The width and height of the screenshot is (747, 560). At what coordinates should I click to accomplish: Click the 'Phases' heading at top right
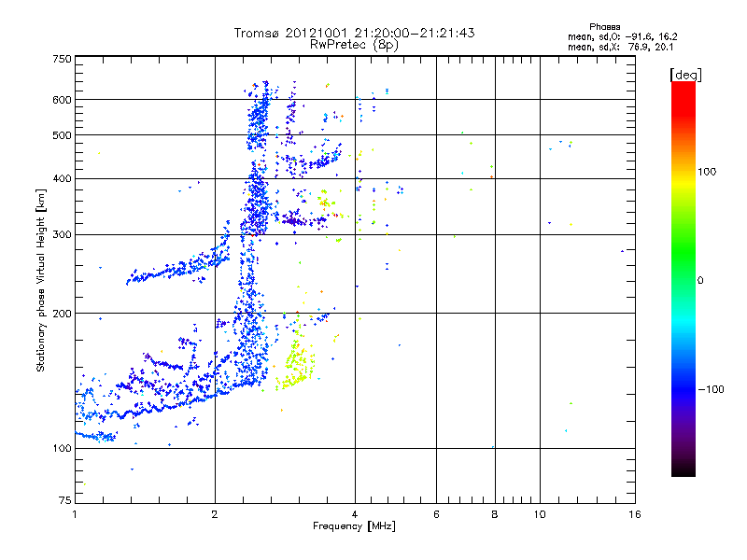[x=604, y=27]
